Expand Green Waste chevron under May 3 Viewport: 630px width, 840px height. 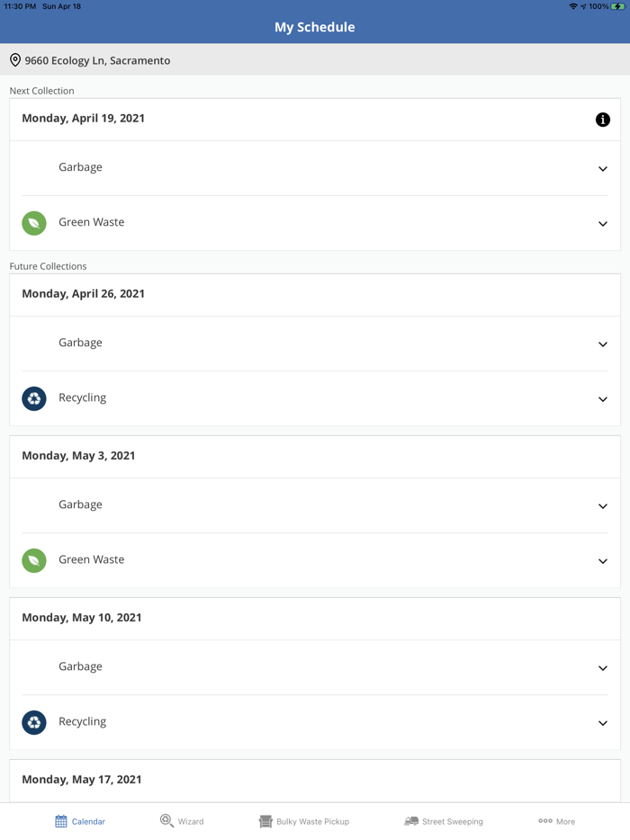[x=603, y=560]
